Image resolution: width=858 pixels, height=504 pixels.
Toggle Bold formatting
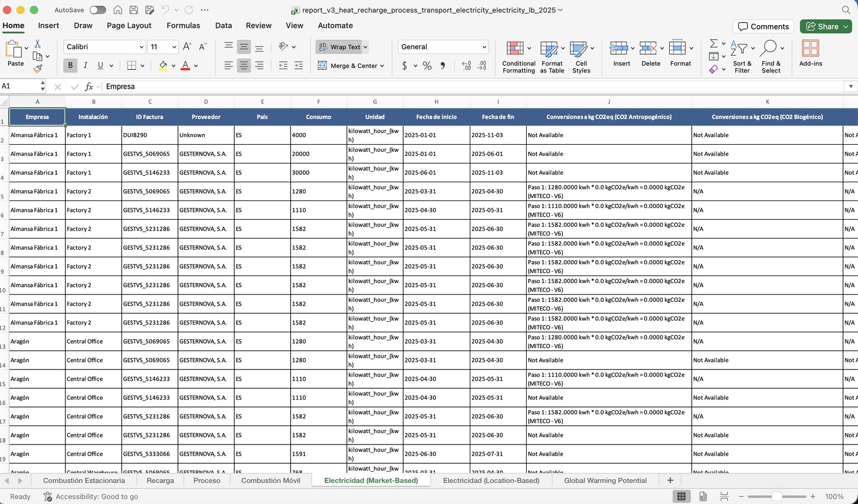70,65
